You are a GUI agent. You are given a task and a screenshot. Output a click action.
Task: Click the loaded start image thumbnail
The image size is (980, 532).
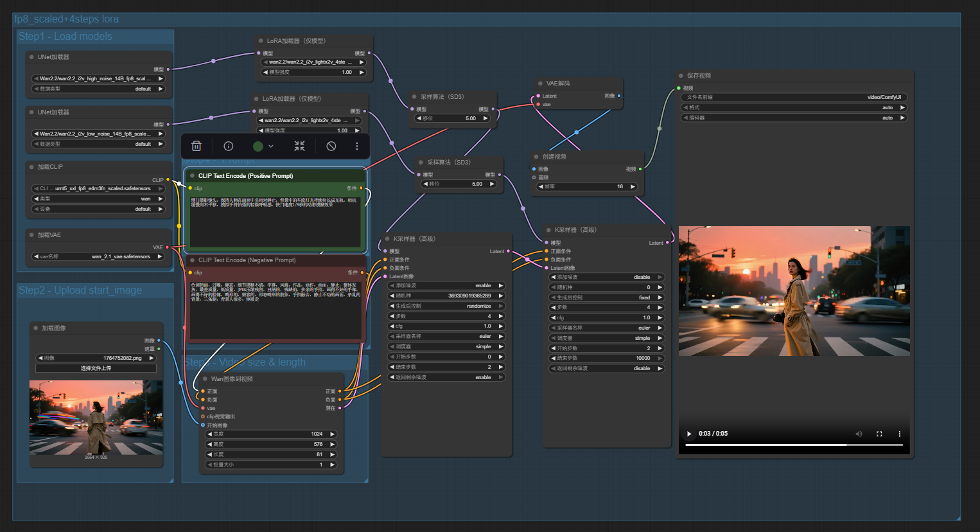96,418
